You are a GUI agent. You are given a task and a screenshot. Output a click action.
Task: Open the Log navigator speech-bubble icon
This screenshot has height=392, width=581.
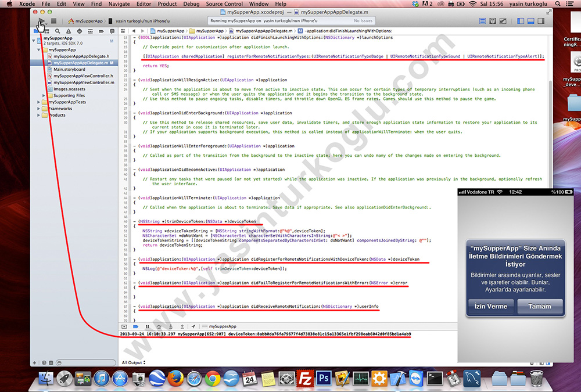[112, 31]
